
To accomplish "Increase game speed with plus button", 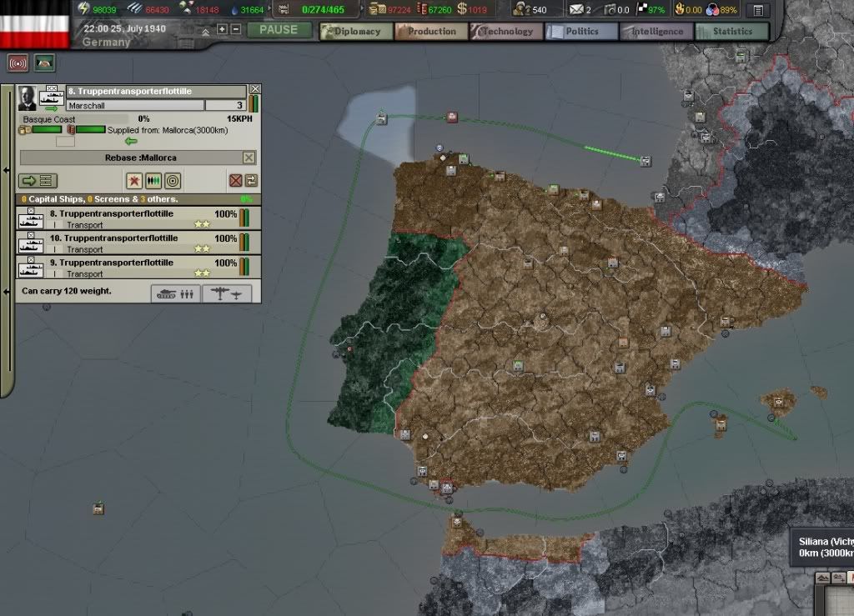I will pos(222,29).
